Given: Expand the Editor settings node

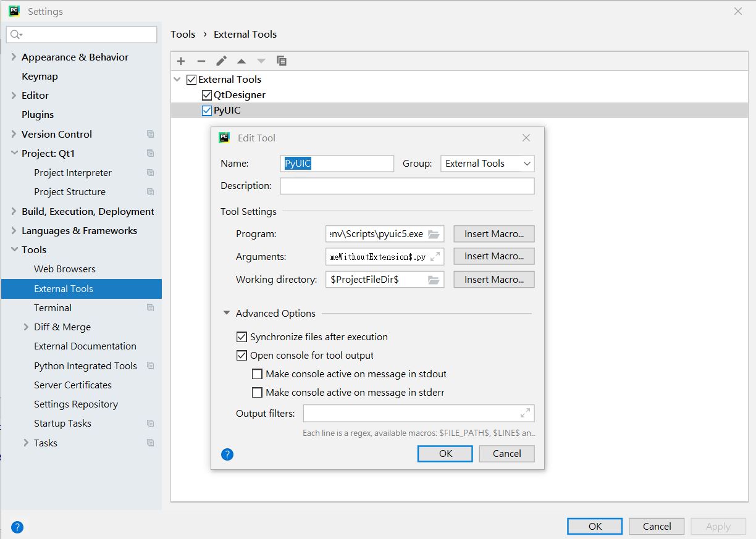Looking at the screenshot, I should point(14,95).
